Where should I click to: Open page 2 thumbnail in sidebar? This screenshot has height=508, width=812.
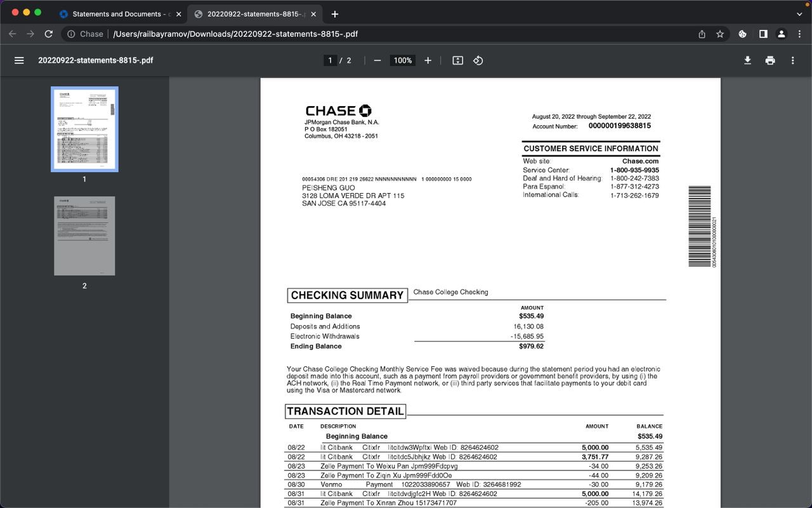84,236
